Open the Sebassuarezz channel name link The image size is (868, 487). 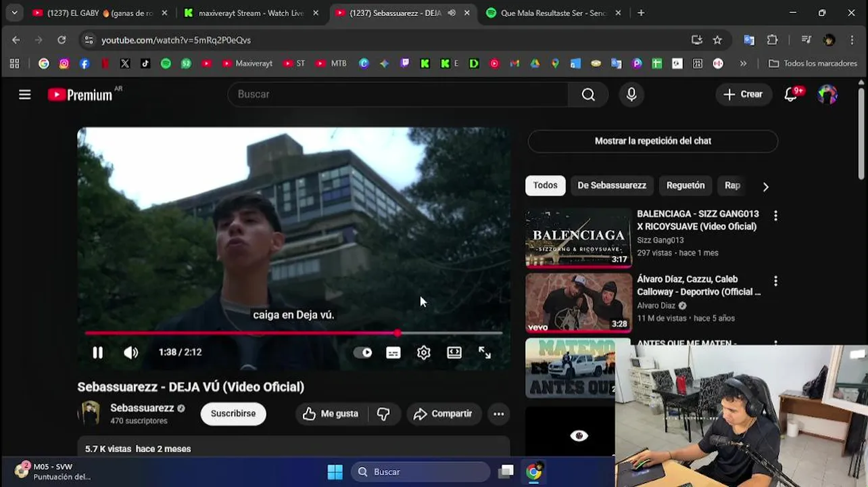tap(142, 408)
